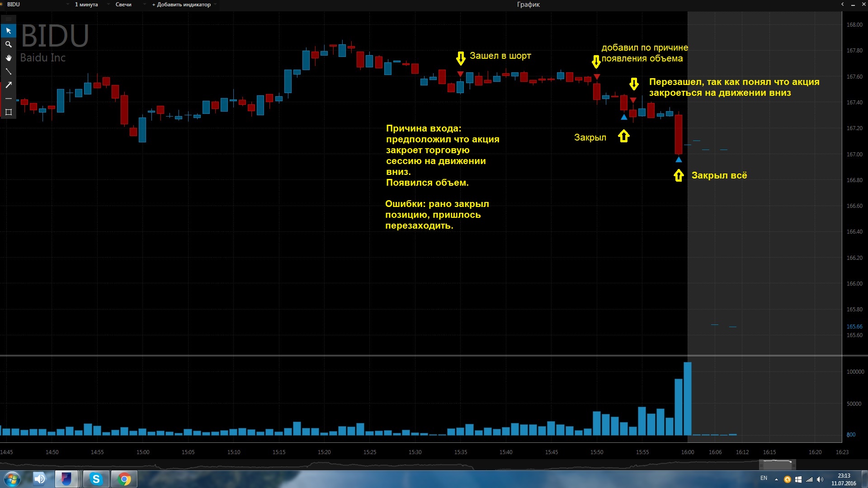The width and height of the screenshot is (868, 488).
Task: Expand the arrow beside 'Добавить индикатор'
Action: 215,5
